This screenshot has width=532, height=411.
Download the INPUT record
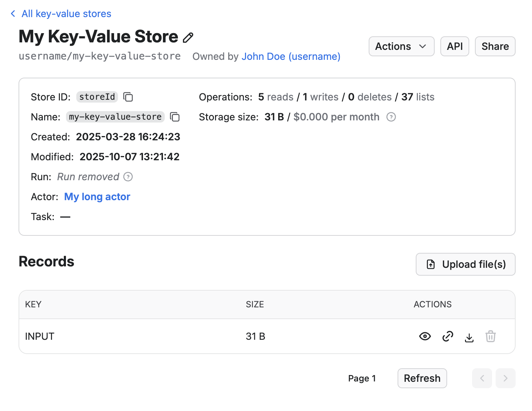coord(469,337)
